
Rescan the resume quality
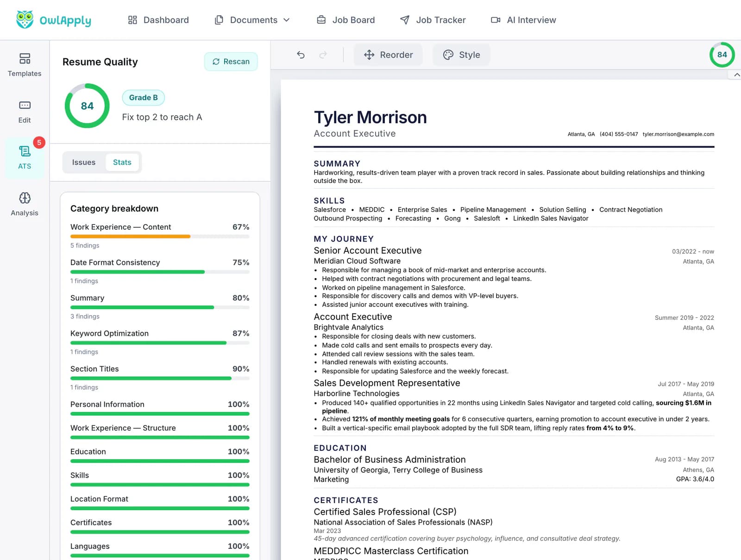coord(231,62)
